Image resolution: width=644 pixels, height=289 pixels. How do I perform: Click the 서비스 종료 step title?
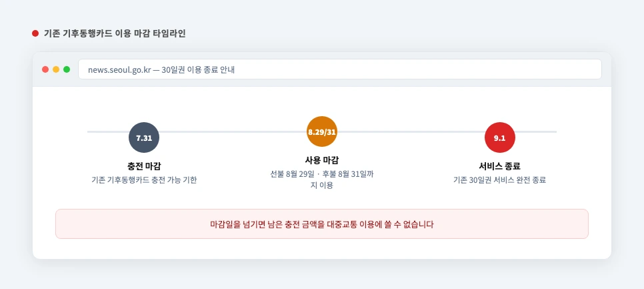[500, 166]
